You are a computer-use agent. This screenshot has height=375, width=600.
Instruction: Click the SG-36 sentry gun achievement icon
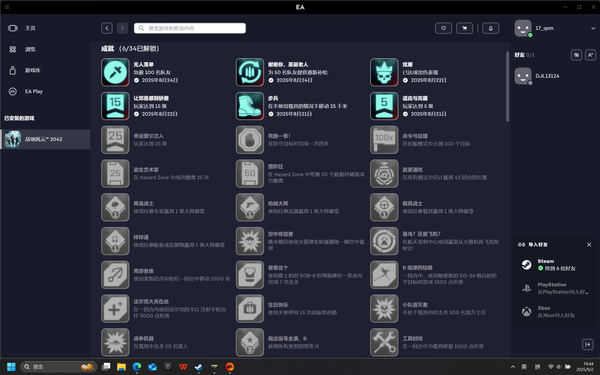pos(384,275)
